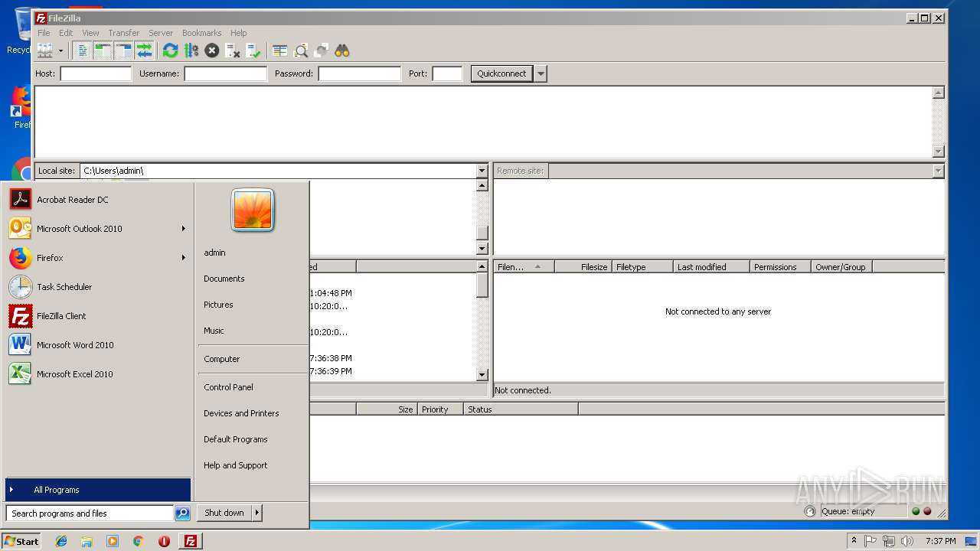The image size is (980, 551).
Task: Toggle directory comparison
Action: pyautogui.click(x=301, y=51)
